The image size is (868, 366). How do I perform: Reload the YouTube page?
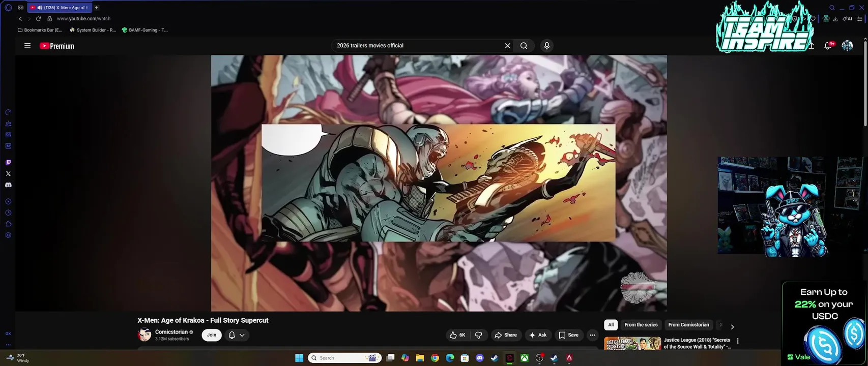click(38, 19)
